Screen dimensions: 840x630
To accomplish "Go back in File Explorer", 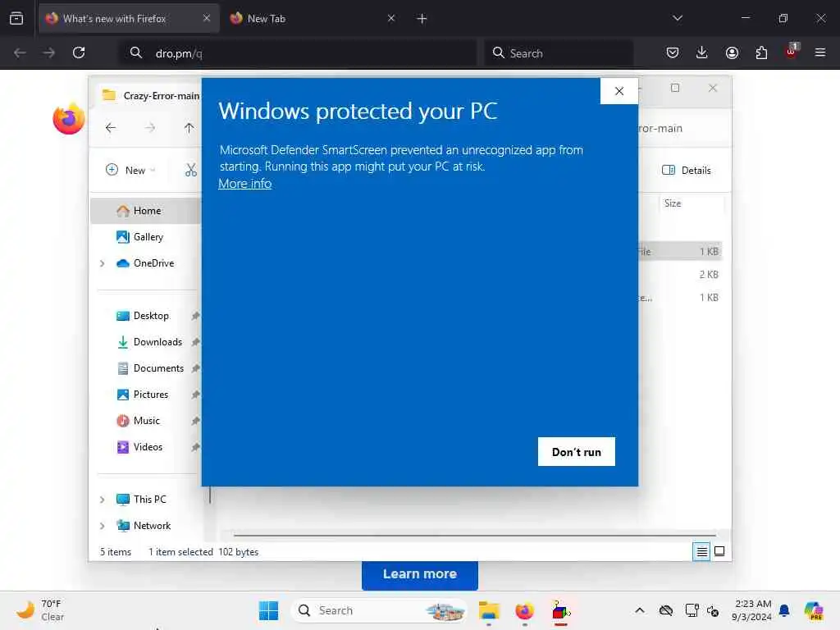I will click(x=111, y=127).
